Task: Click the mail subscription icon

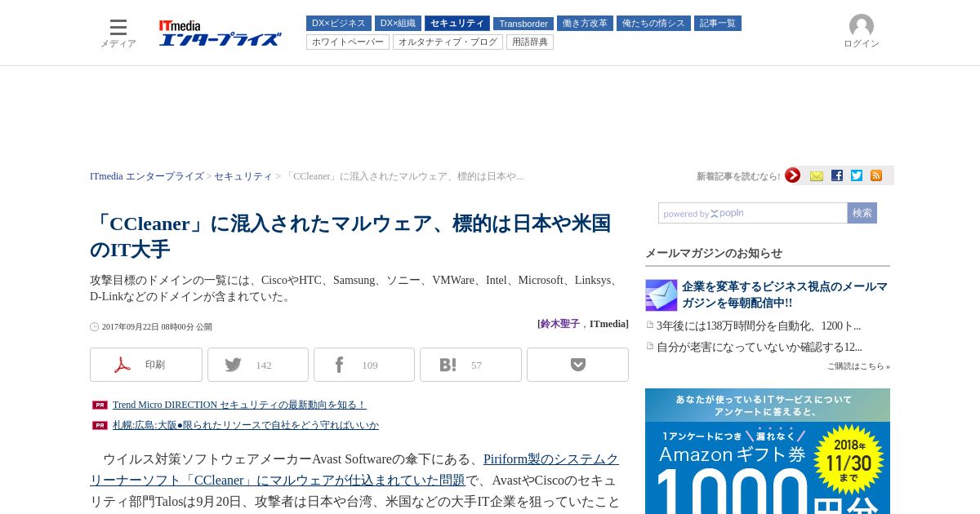Action: click(x=817, y=175)
